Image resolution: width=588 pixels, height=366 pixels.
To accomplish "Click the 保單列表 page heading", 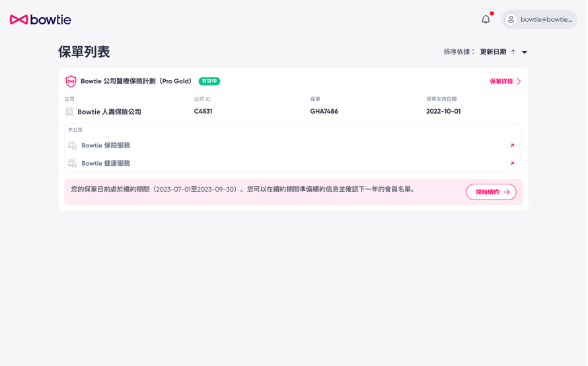I will click(84, 52).
